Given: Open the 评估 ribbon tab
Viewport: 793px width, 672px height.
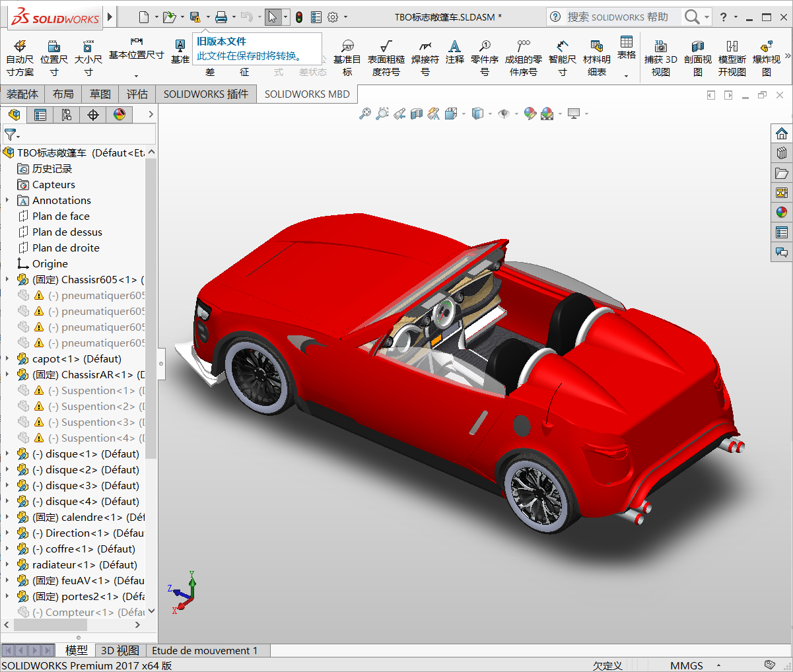Looking at the screenshot, I should point(137,94).
